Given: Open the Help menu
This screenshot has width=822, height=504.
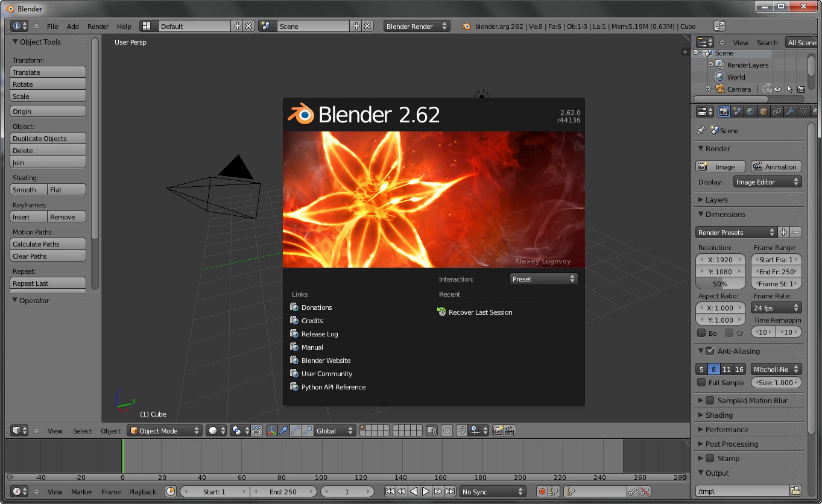Looking at the screenshot, I should (x=124, y=26).
